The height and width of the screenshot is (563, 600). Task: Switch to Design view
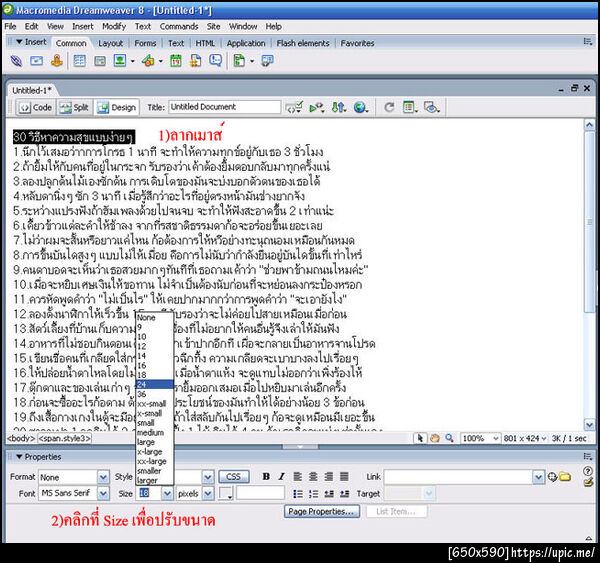117,108
